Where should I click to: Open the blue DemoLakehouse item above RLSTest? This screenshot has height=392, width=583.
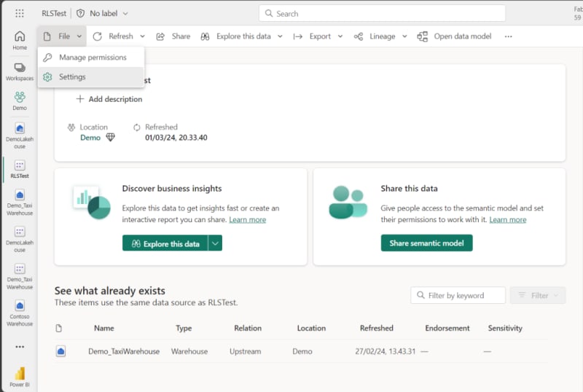coord(20,136)
